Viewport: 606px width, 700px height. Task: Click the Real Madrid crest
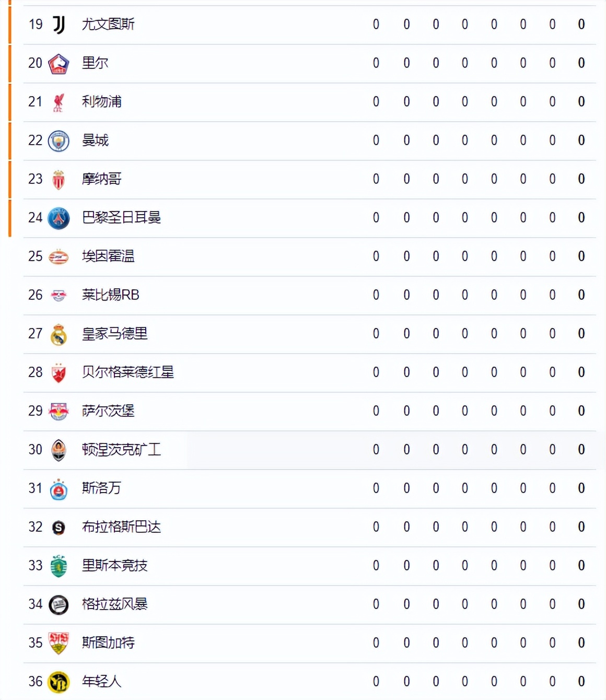(x=59, y=334)
